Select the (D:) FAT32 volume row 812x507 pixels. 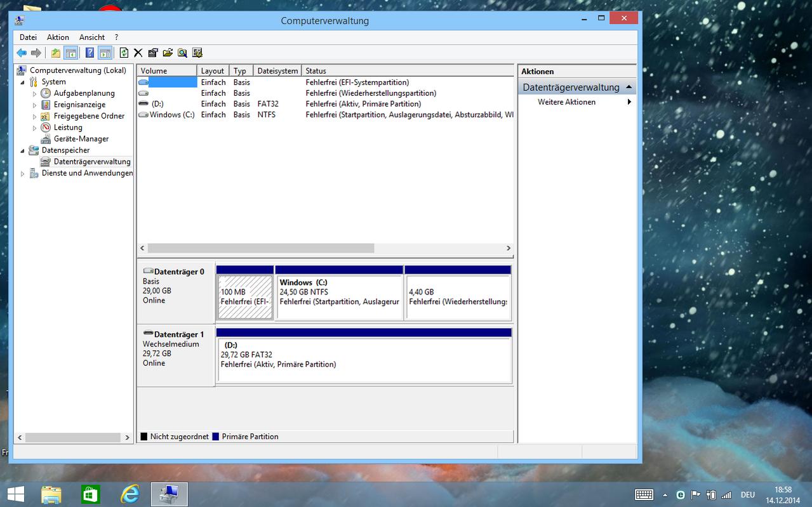[325, 104]
